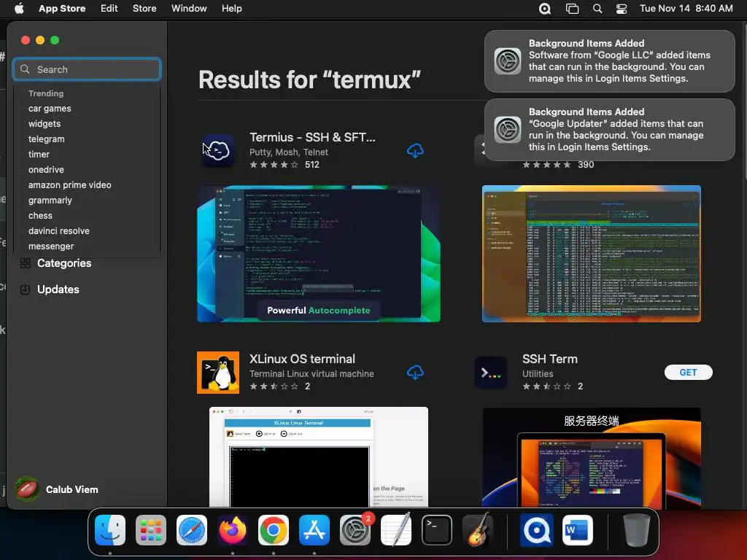Open Updates in the sidebar
Viewport: 747px width, 560px height.
[49, 289]
